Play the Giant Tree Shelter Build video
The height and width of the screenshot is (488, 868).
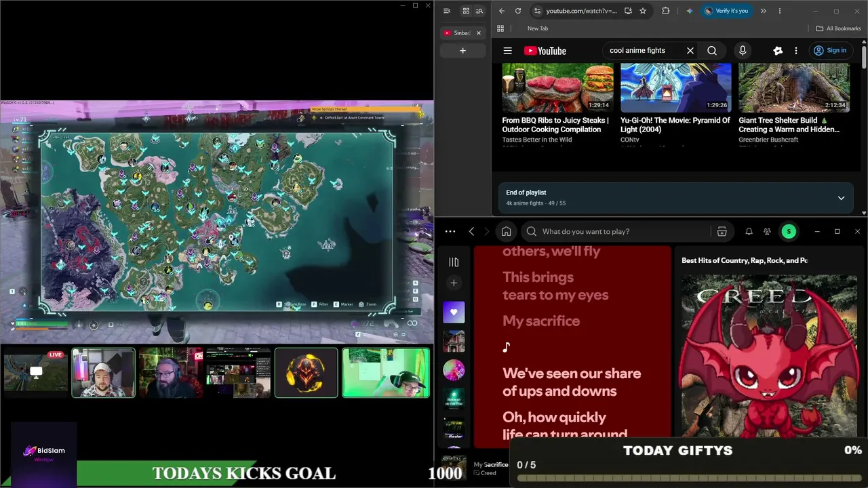pyautogui.click(x=794, y=87)
